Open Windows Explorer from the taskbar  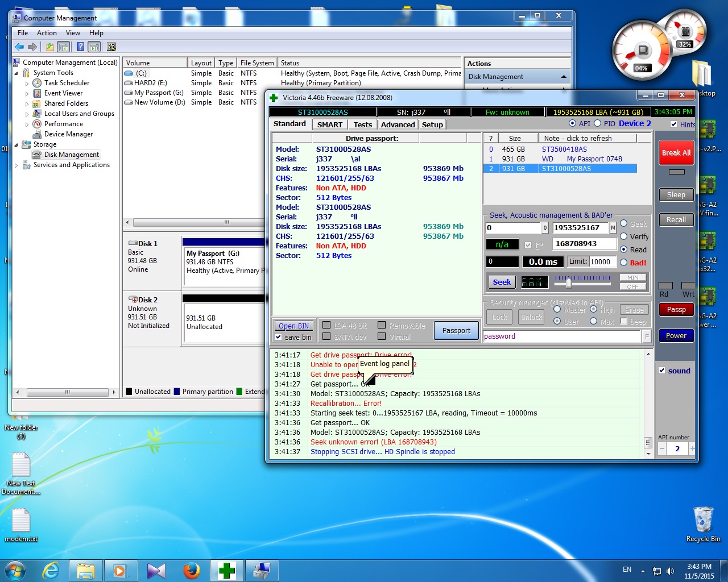pos(86,571)
